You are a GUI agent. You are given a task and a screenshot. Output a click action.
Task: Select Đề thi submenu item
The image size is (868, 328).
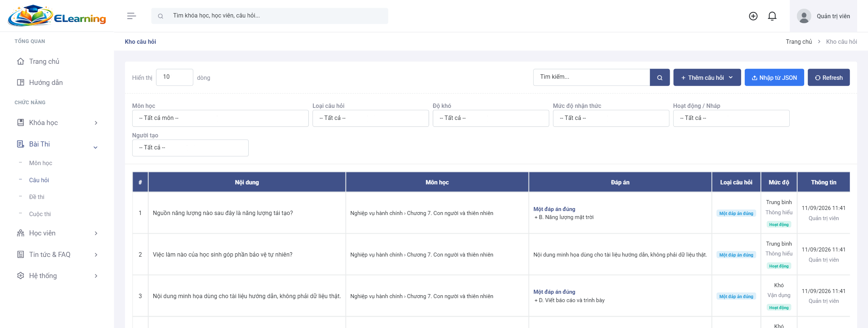(x=37, y=197)
